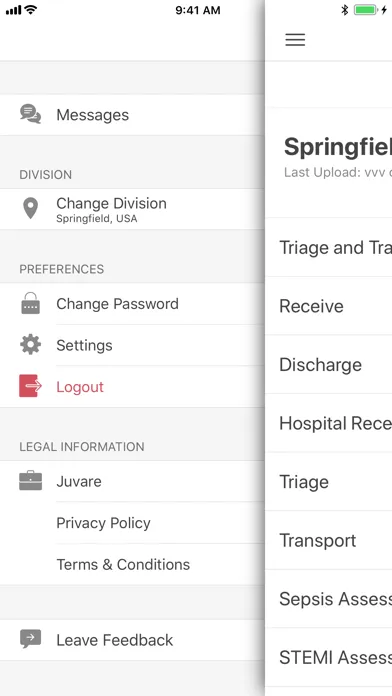This screenshot has height=696, width=392.
Task: Tap the red Logout arrow icon
Action: 31,386
